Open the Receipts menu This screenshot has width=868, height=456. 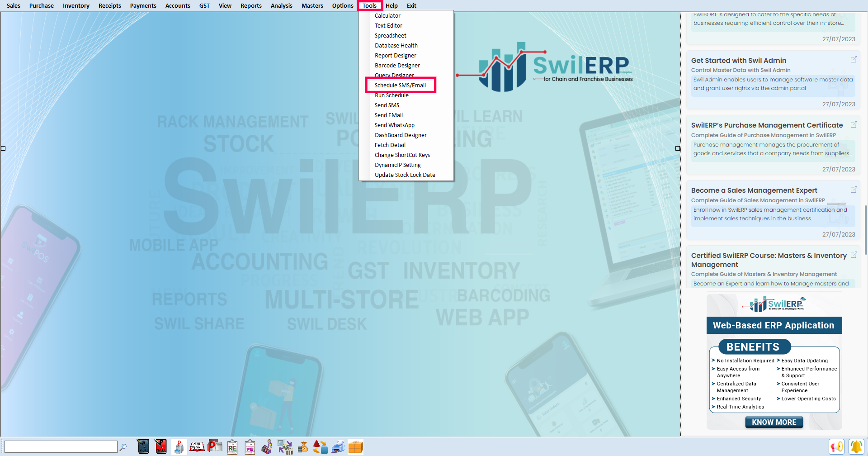(x=110, y=5)
